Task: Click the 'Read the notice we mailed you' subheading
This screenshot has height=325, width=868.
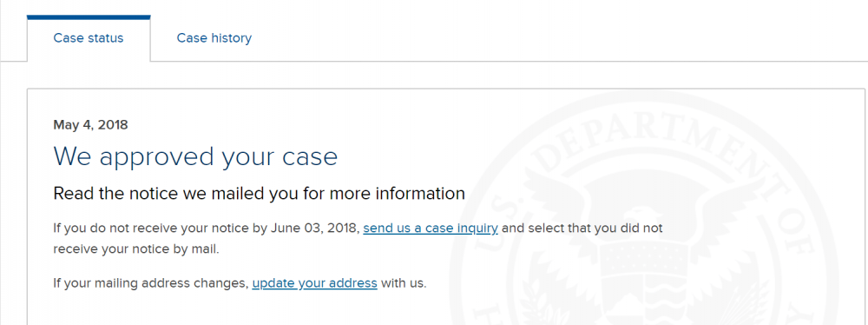Action: [259, 194]
